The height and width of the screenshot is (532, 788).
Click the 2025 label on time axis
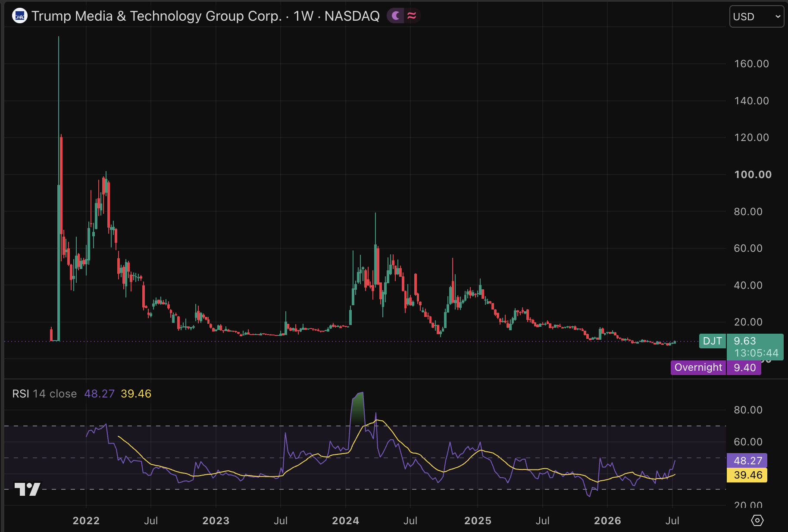tap(478, 520)
